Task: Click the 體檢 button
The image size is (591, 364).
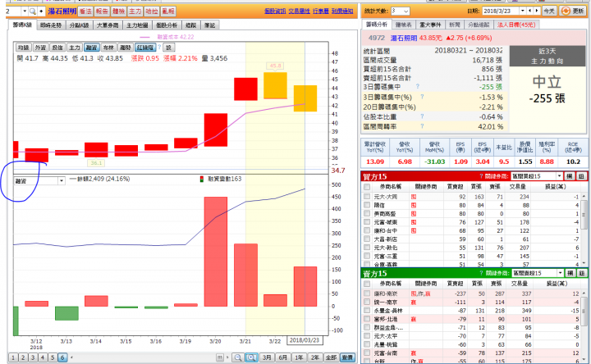Action: tap(118, 11)
